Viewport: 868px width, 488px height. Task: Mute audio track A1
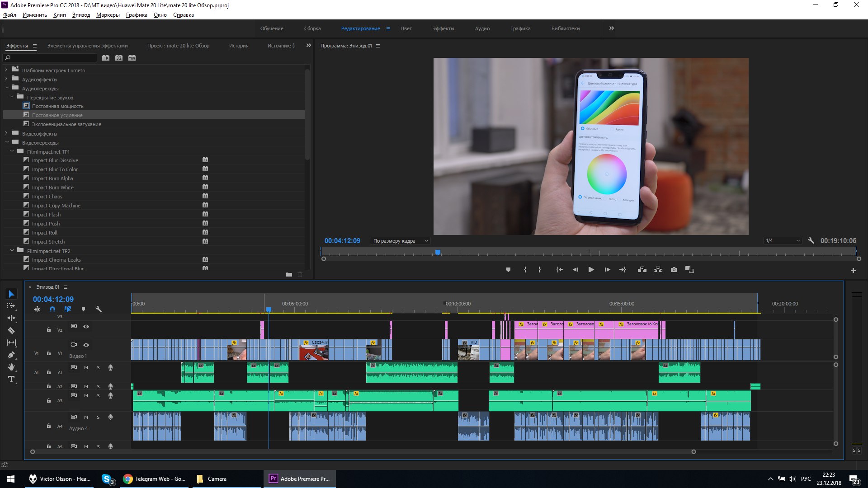(86, 368)
